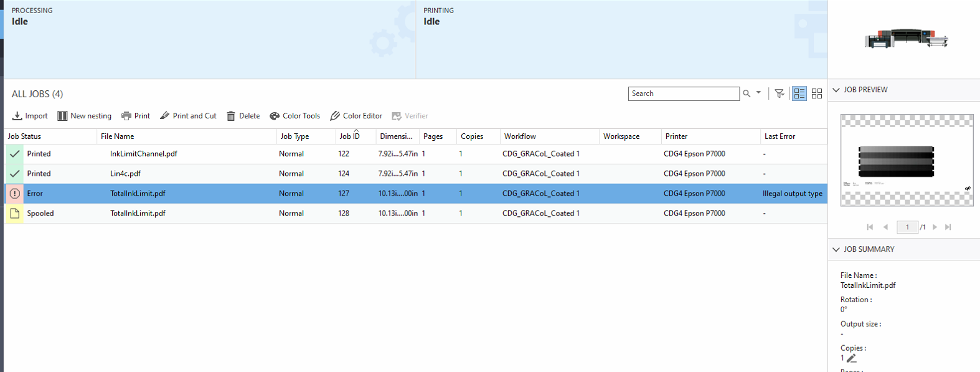Switch to thumbnail grid view
This screenshot has width=980, height=372.
pyautogui.click(x=817, y=93)
